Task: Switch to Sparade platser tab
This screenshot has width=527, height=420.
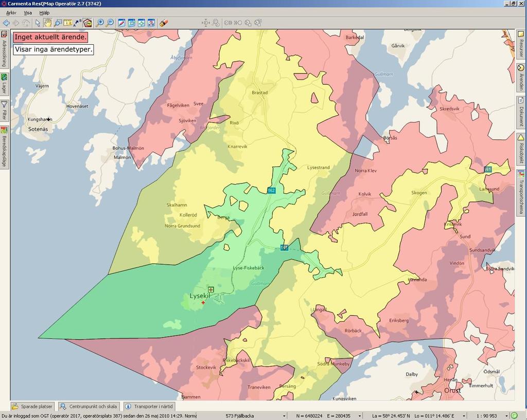Action: pyautogui.click(x=32, y=406)
